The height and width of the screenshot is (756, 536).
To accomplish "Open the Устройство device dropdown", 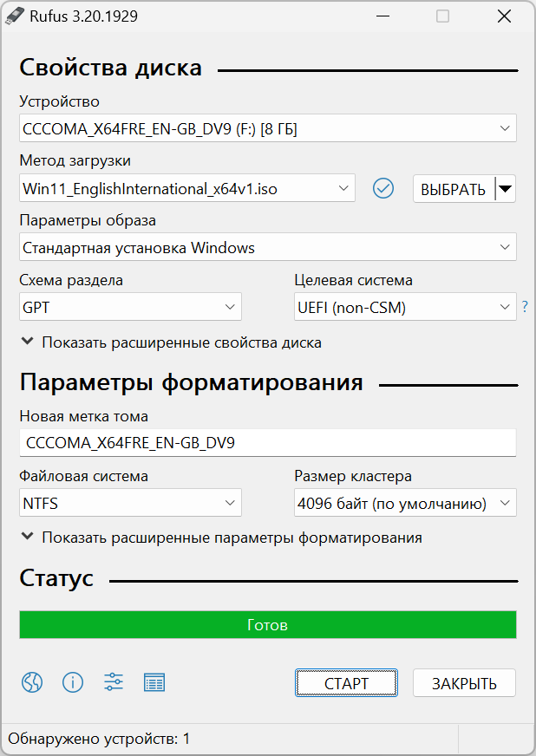I will [x=268, y=128].
